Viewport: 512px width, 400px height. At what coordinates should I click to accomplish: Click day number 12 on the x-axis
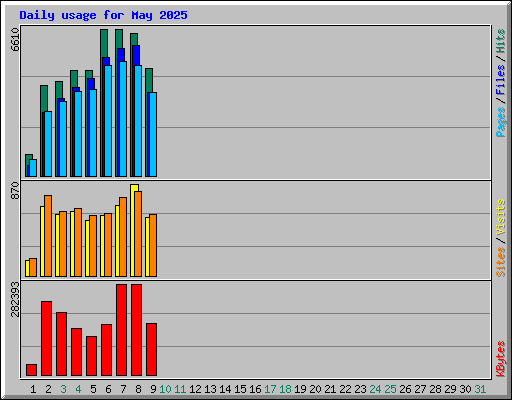tap(195, 389)
